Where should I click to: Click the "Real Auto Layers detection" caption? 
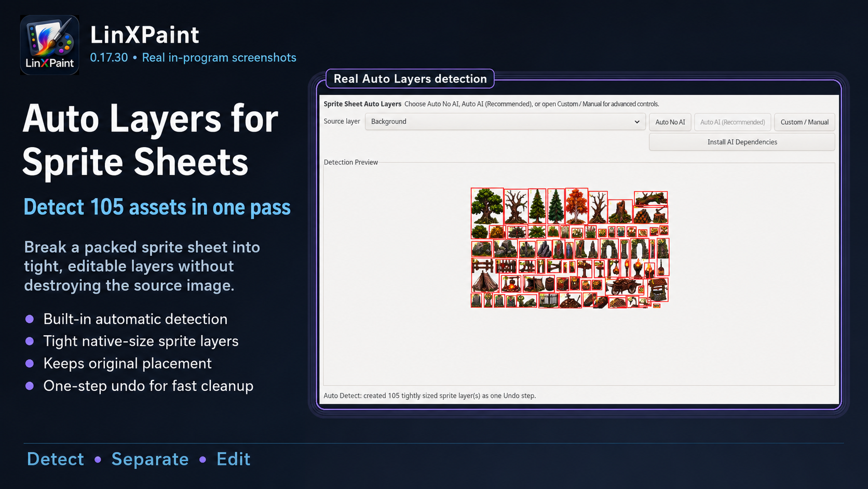click(x=410, y=79)
